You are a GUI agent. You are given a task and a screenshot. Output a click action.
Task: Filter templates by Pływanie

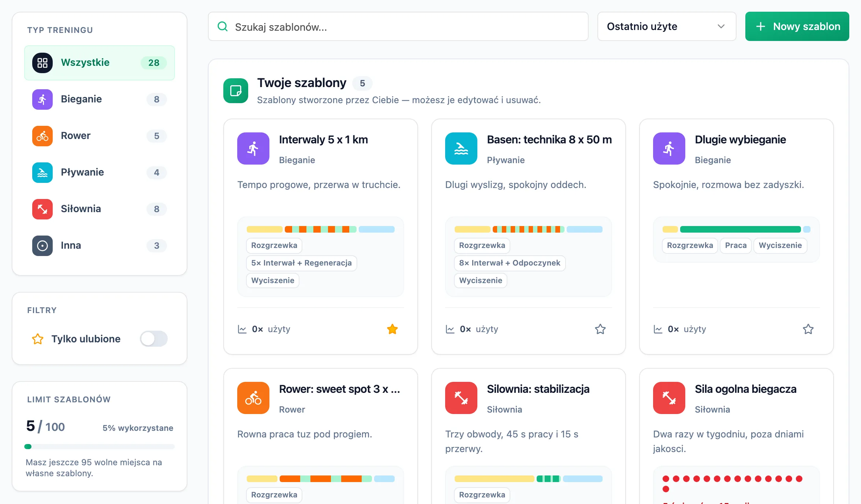click(x=100, y=173)
